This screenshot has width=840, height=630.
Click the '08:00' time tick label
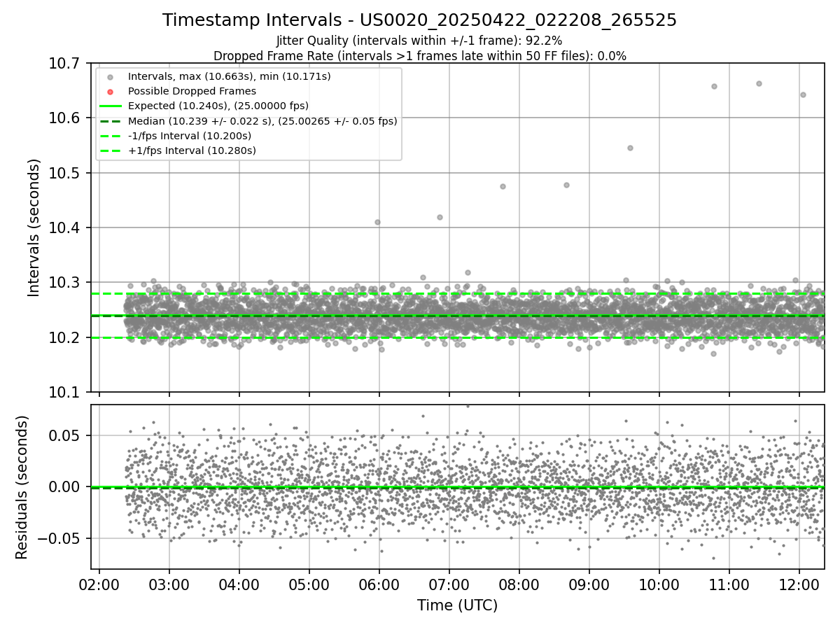tap(519, 584)
